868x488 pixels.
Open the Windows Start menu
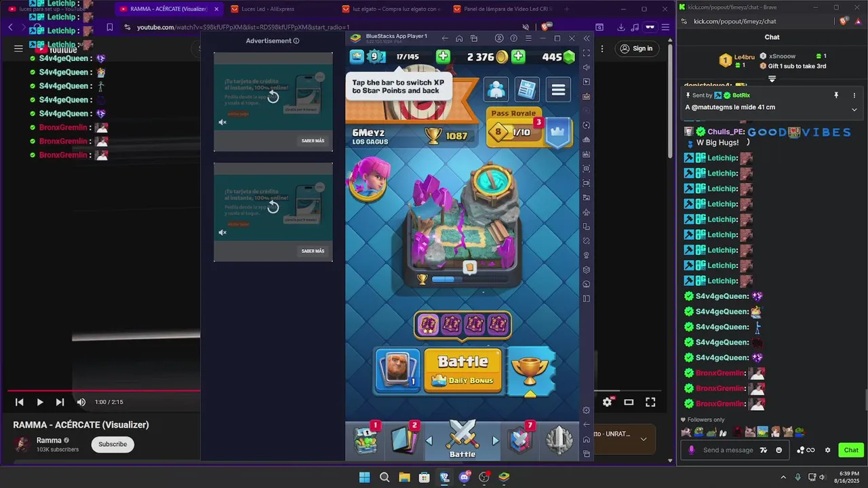pyautogui.click(x=364, y=477)
